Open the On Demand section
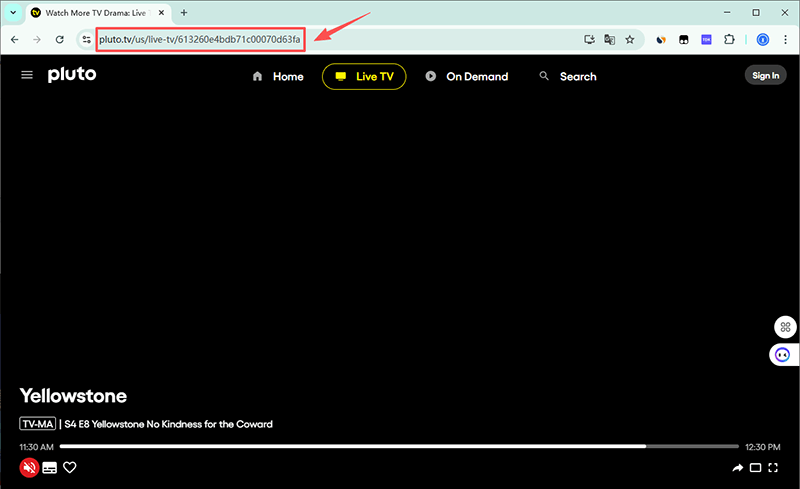Viewport: 800px width, 489px height. 467,77
